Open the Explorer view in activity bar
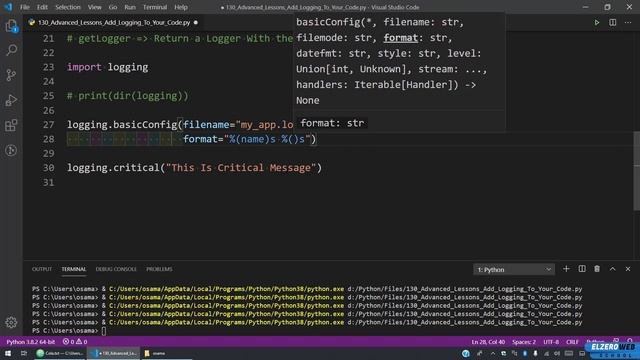Image resolution: width=640 pixels, height=360 pixels. [11, 26]
